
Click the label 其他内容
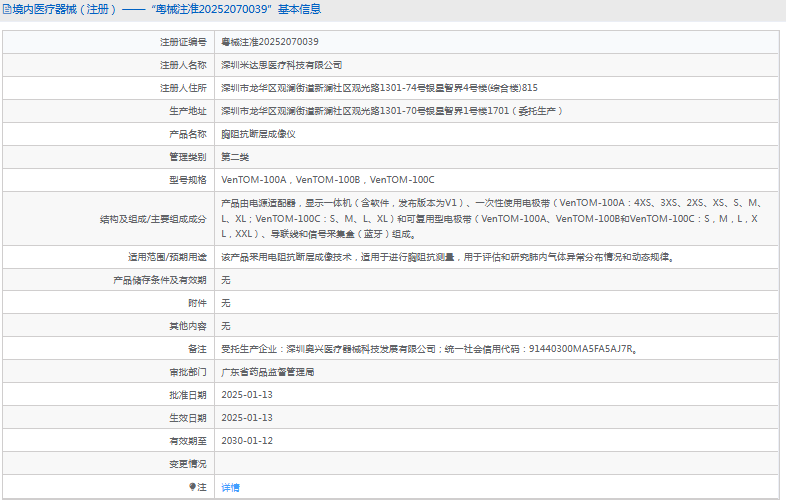tap(187, 326)
